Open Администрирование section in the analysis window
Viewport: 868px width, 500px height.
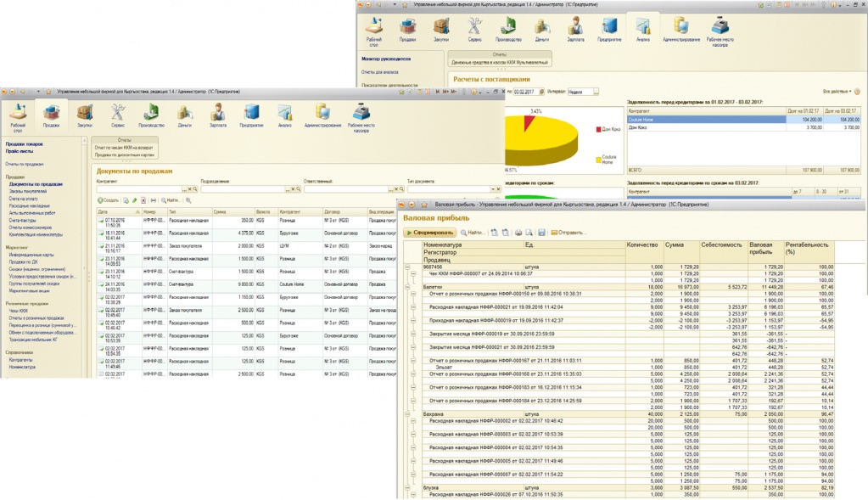coord(681,30)
